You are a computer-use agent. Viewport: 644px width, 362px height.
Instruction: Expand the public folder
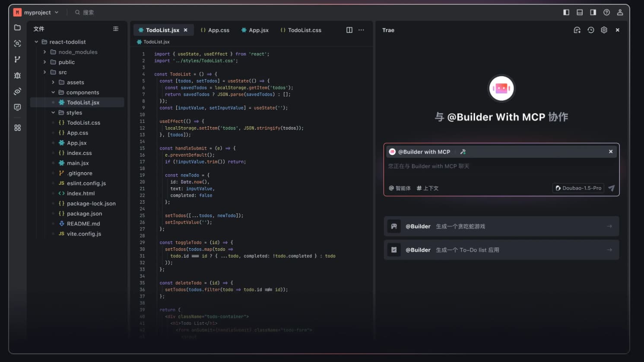(44, 62)
